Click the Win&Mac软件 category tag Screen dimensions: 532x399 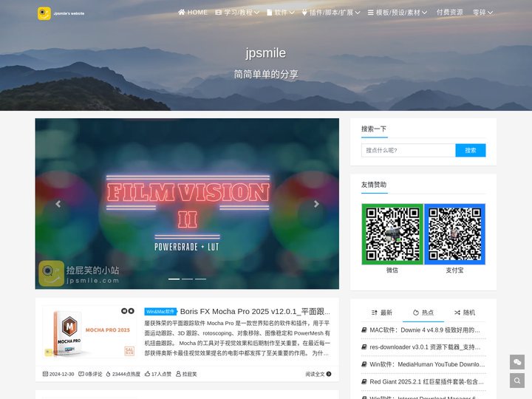click(x=160, y=312)
